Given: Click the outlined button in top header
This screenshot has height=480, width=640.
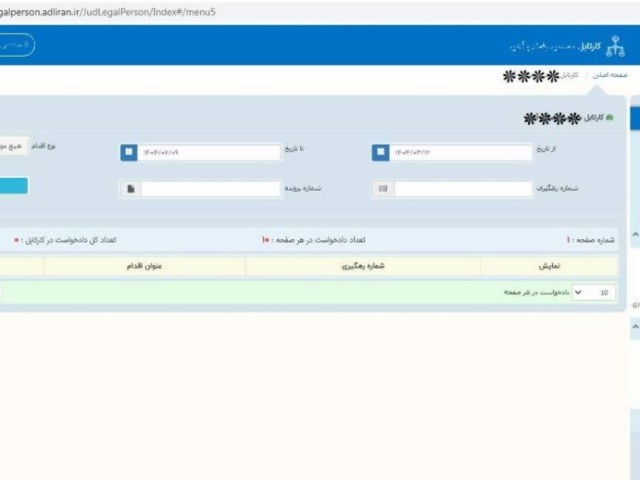Looking at the screenshot, I should 14,45.
